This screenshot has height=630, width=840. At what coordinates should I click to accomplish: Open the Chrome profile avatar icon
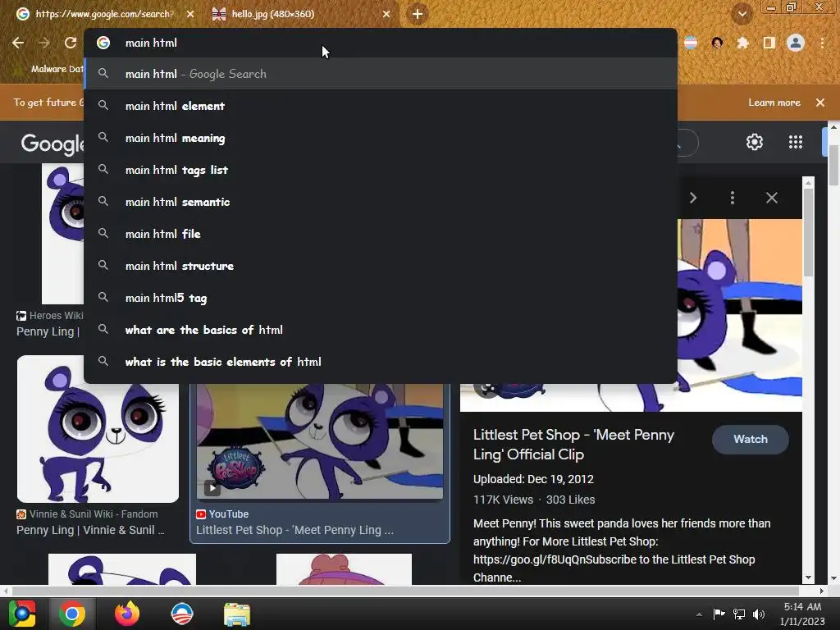[x=796, y=43]
